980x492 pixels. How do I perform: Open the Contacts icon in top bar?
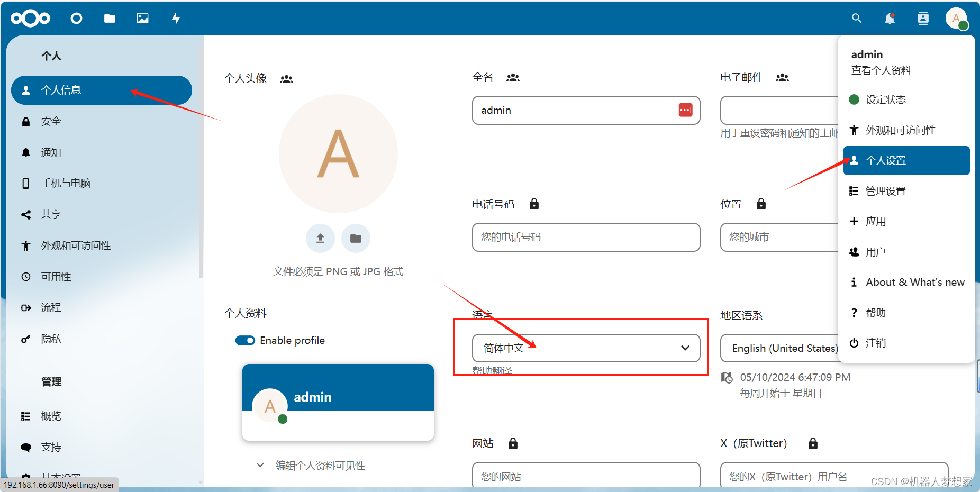pyautogui.click(x=923, y=18)
